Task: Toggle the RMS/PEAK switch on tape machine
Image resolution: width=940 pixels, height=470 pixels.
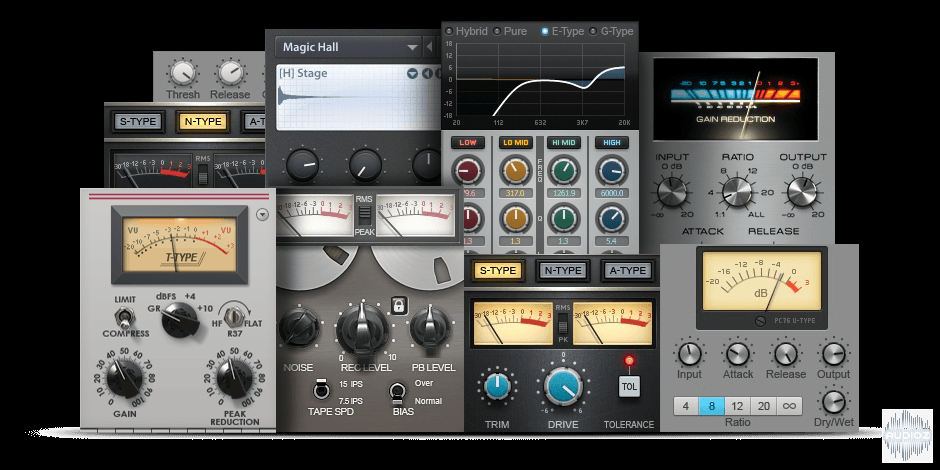Action: point(364,215)
